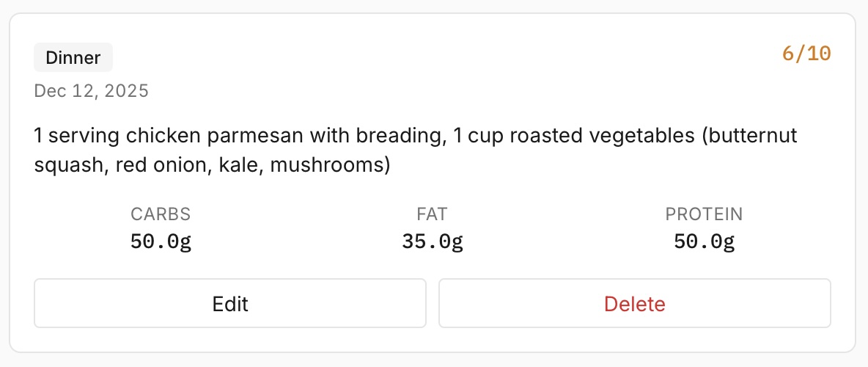Click the Dec 12, 2025 date
The image size is (868, 367).
[92, 91]
